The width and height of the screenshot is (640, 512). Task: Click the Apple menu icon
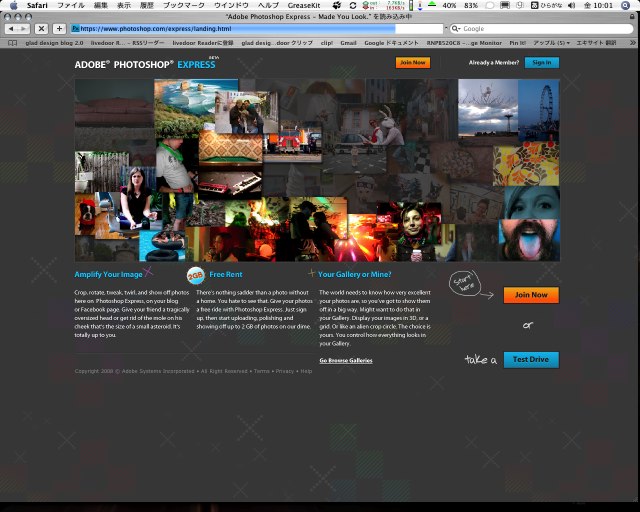tap(12, 5)
